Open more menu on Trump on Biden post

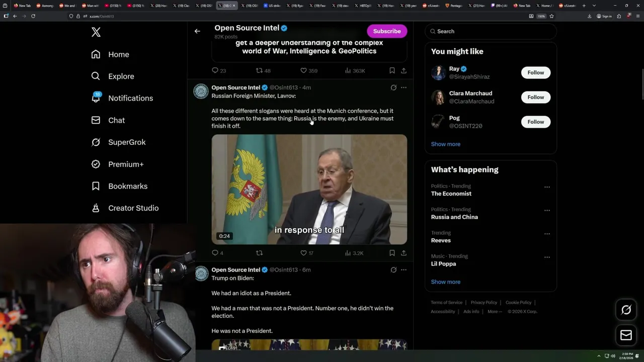coord(404,270)
